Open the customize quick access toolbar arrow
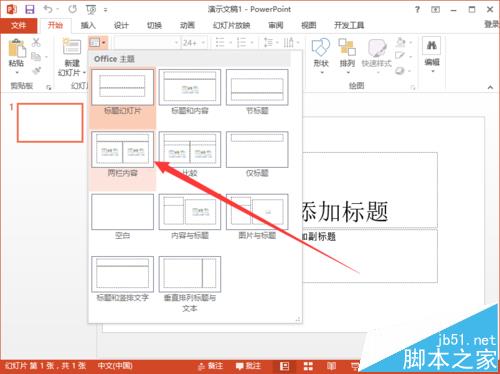This screenshot has height=374, width=500. coord(105,10)
